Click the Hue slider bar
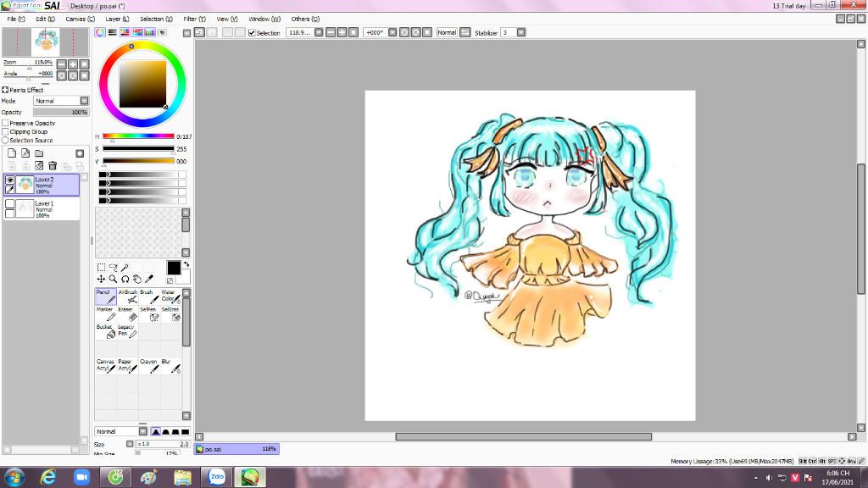Screen dimensions: 868x488 138,136
